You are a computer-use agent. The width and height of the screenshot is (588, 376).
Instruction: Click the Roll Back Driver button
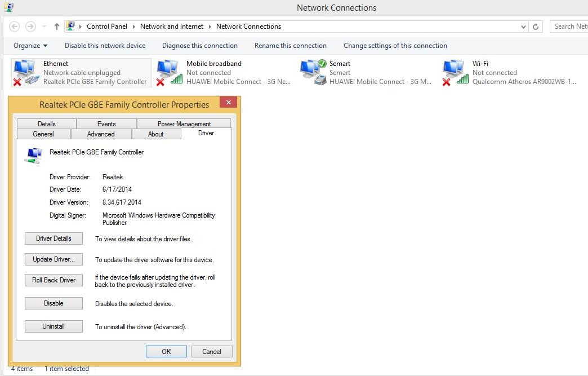[54, 280]
